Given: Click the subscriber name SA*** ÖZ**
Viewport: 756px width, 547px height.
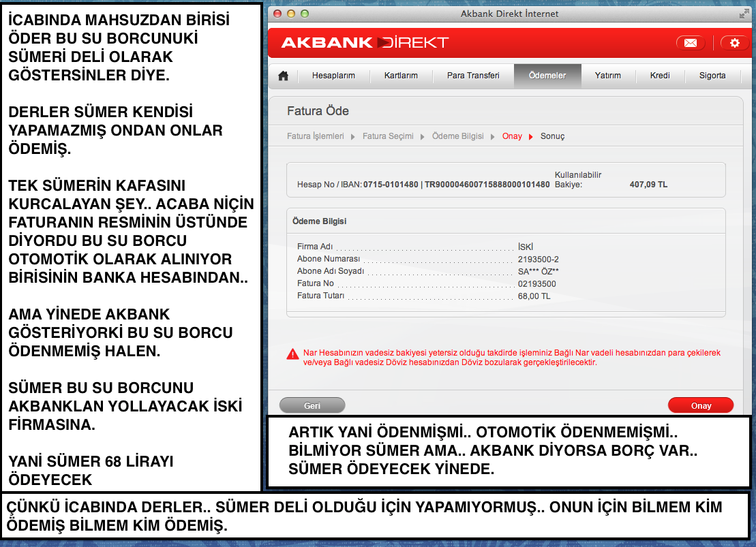Looking at the screenshot, I should coord(538,271).
